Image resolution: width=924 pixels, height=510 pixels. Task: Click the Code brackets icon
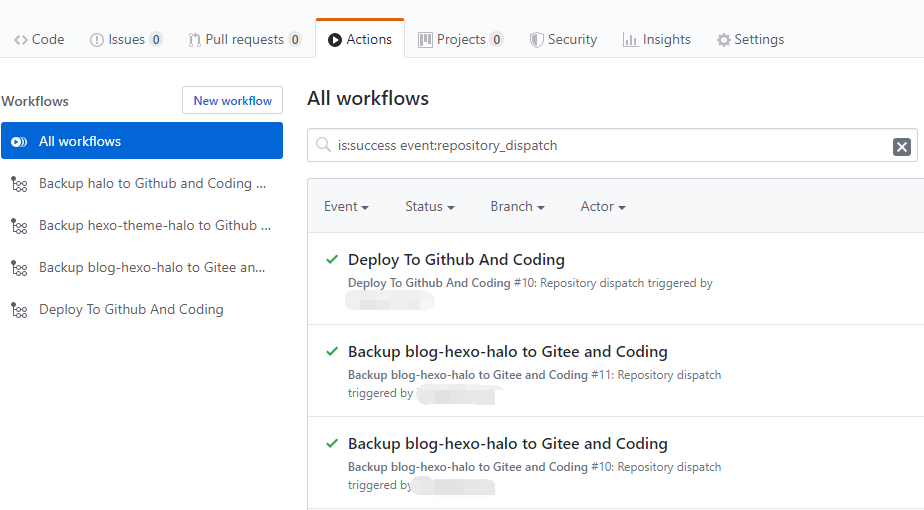tap(21, 40)
